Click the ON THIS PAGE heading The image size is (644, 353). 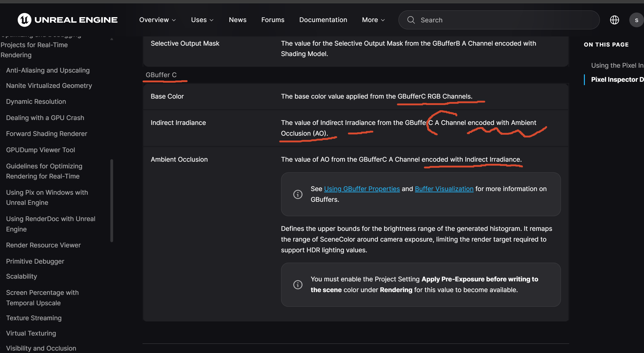[x=606, y=45]
